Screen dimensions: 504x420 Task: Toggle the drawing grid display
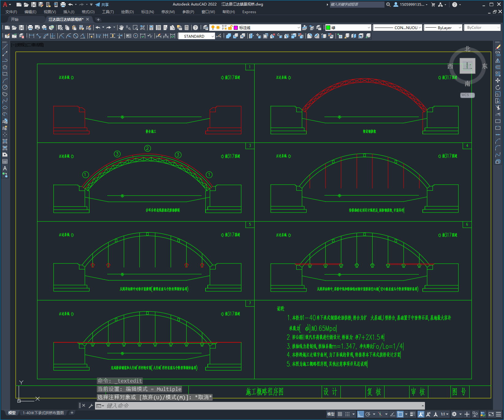coord(340,414)
